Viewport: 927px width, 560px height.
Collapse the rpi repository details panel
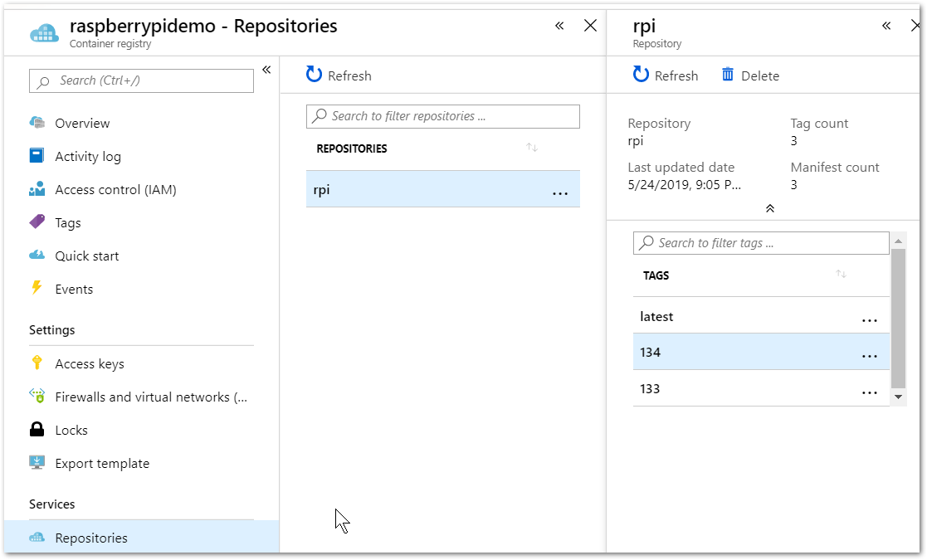pyautogui.click(x=769, y=208)
